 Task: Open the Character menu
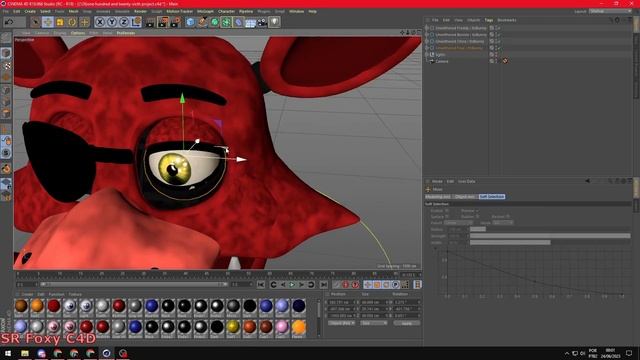click(226, 11)
